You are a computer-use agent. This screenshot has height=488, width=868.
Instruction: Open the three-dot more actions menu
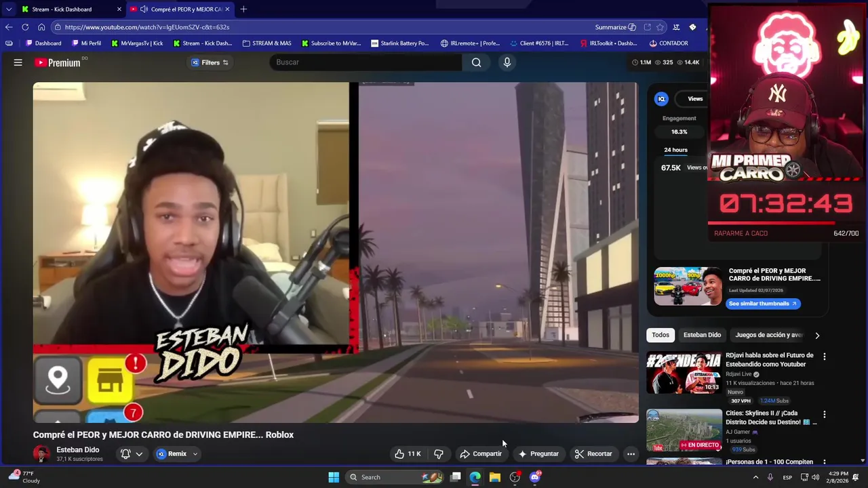point(631,454)
